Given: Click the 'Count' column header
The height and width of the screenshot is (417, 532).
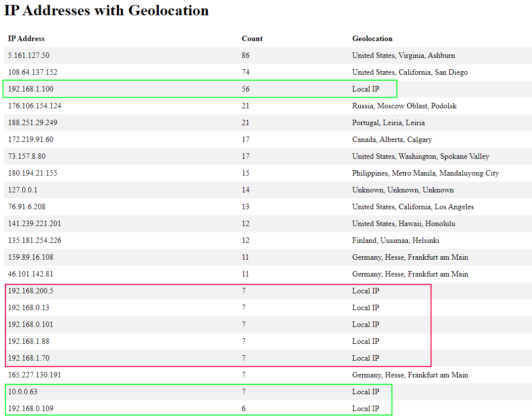Looking at the screenshot, I should 252,39.
